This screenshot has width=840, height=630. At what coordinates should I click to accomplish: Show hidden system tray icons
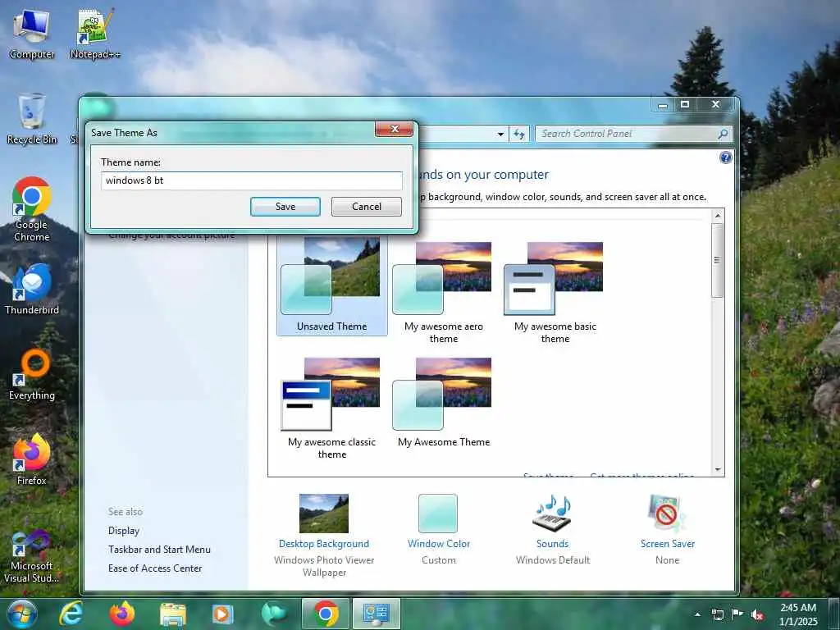tap(697, 614)
